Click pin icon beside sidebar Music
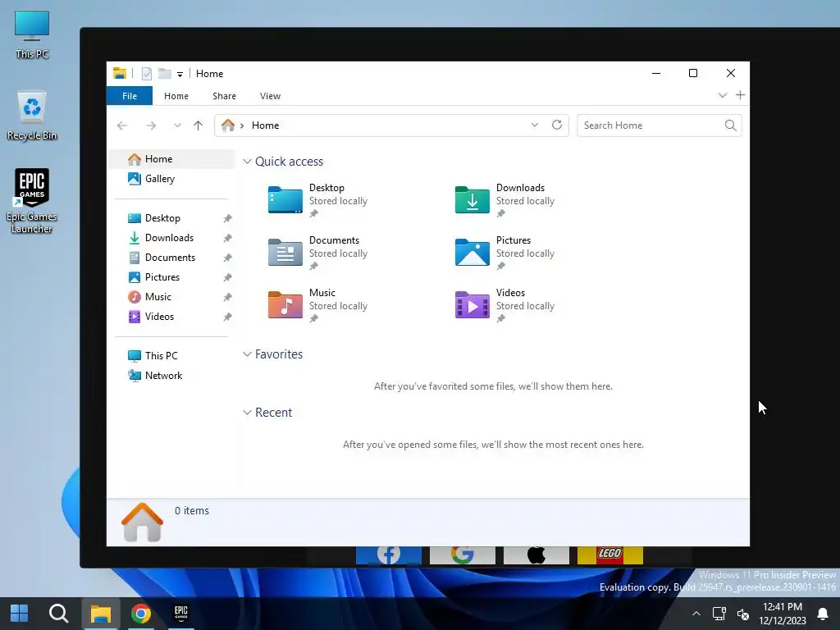The height and width of the screenshot is (630, 840). point(228,297)
